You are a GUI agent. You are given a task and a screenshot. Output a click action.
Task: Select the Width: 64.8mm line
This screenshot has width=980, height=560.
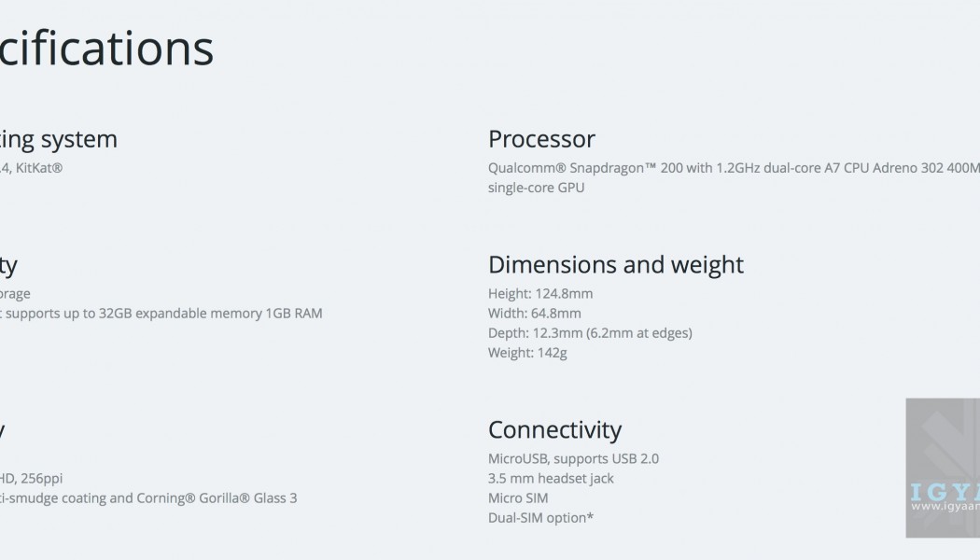point(534,313)
